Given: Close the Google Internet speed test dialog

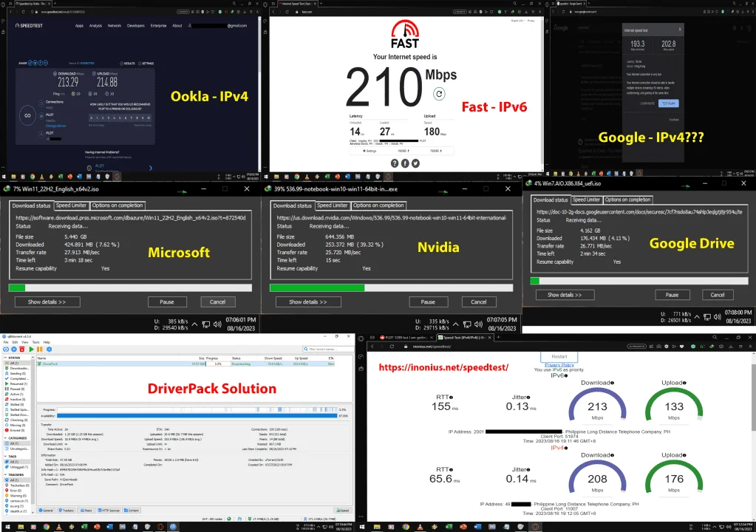Looking at the screenshot, I should click(680, 30).
